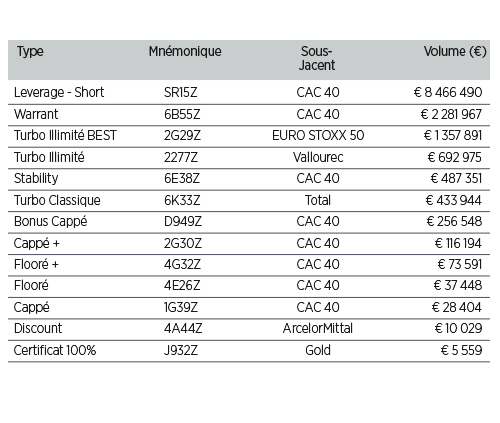This screenshot has height=423, width=500.
Task: Click the Bonus Cappé type cell
Action: click(x=51, y=222)
